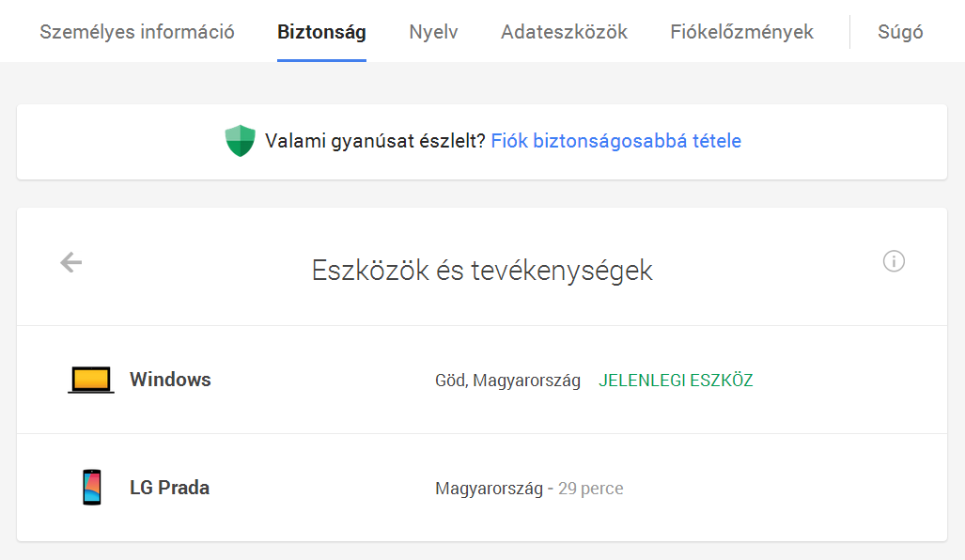Click the 29 perce timestamp
The width and height of the screenshot is (965, 560).
tap(590, 489)
